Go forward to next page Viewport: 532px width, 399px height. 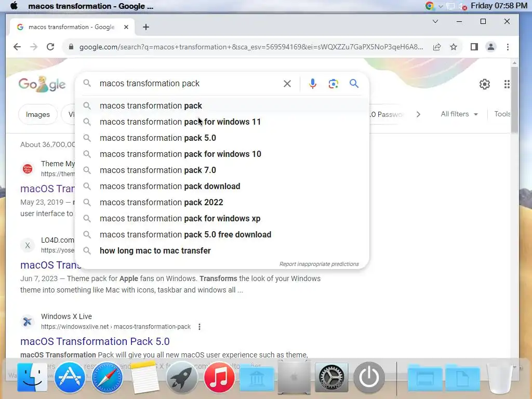(34, 47)
